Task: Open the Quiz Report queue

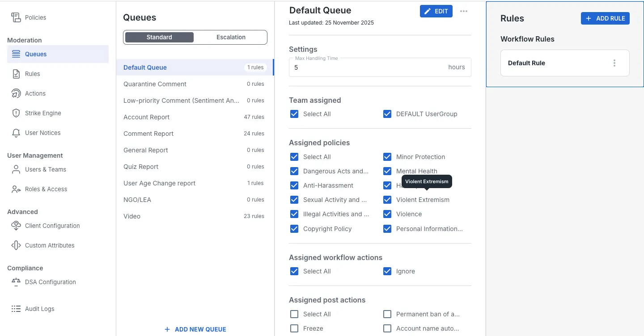Action: [195, 167]
